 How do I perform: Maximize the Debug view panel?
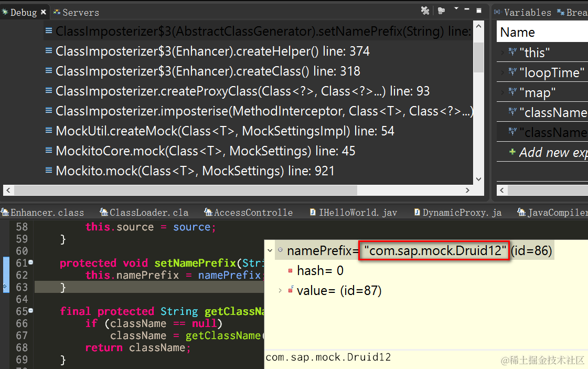tap(479, 10)
